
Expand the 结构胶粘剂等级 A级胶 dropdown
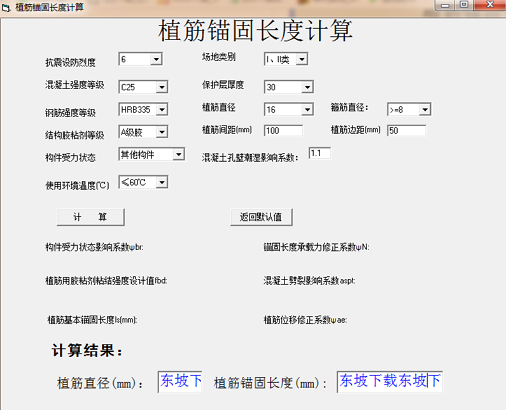pos(143,132)
